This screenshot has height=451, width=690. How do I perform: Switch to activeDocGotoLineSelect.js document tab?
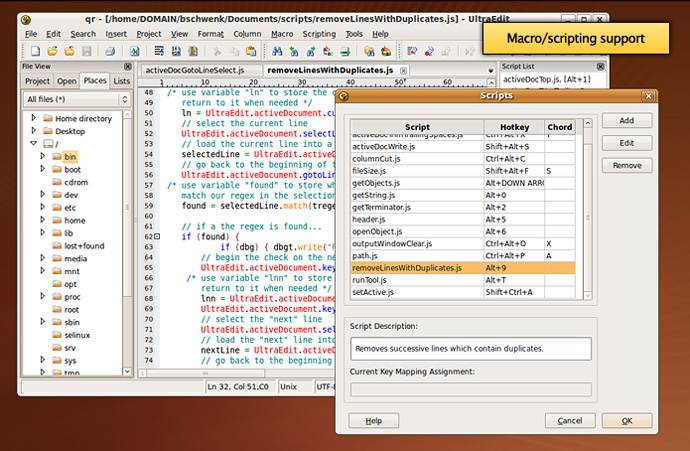tap(195, 70)
